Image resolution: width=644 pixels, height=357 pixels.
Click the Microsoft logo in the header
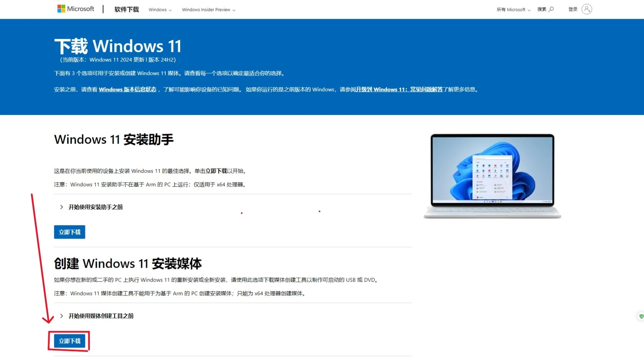[76, 9]
